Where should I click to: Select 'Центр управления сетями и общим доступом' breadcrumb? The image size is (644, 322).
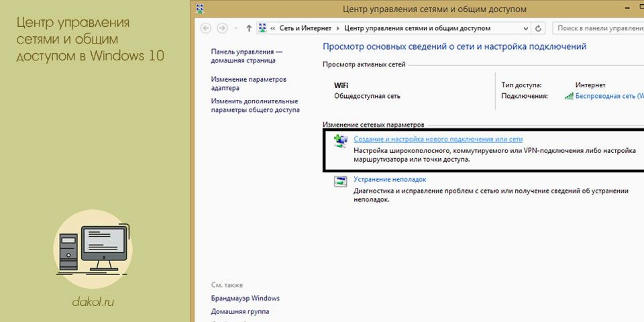tap(417, 28)
